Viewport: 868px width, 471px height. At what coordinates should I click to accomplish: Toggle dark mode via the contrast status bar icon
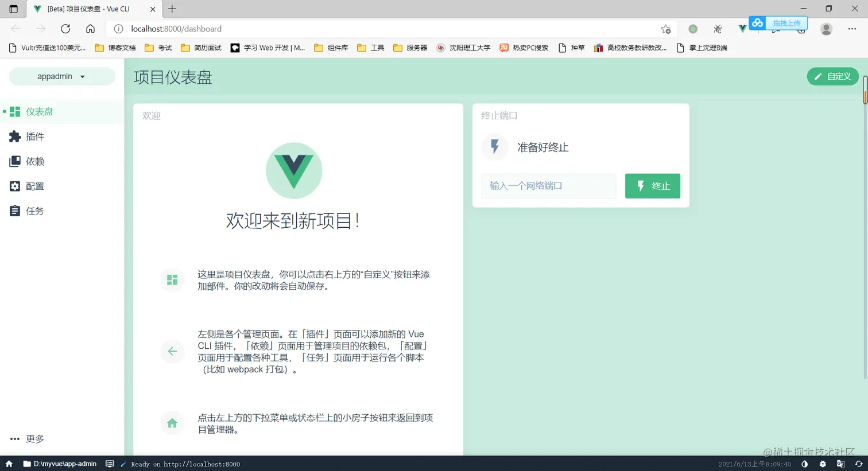[x=805, y=464]
